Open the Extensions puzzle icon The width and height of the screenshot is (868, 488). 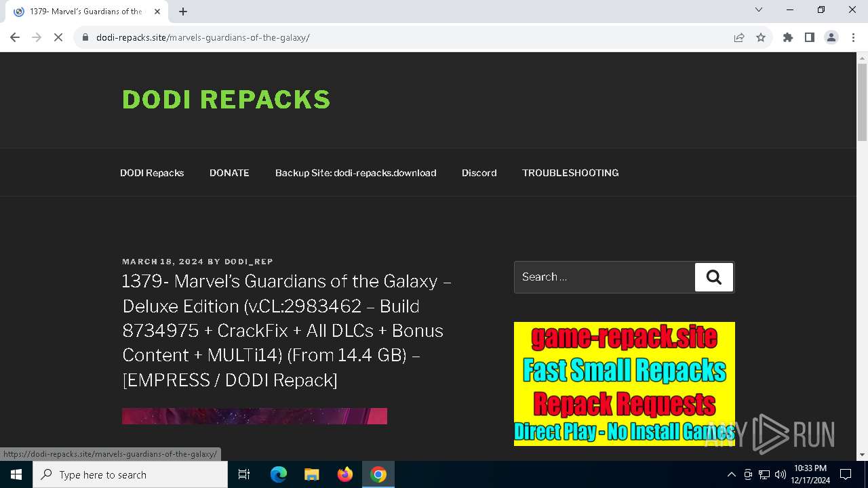click(x=788, y=37)
